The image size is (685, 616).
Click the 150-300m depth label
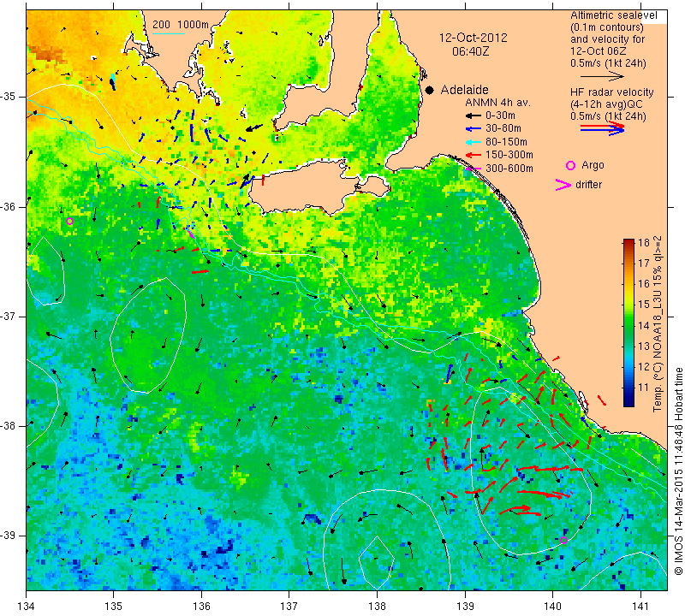tap(509, 155)
